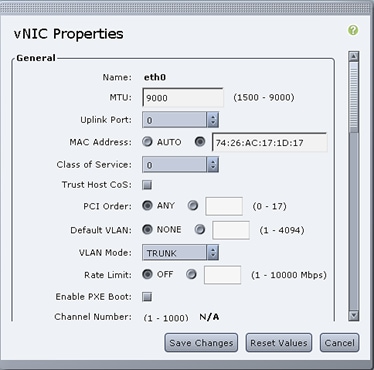Open the Uplink Port dropdown
Screen dimensions: 374x370
click(x=180, y=120)
